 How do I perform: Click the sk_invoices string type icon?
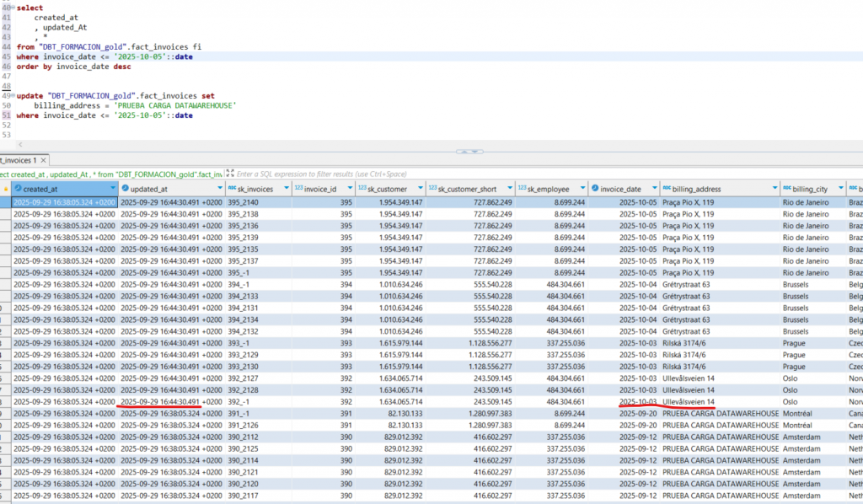coord(233,189)
